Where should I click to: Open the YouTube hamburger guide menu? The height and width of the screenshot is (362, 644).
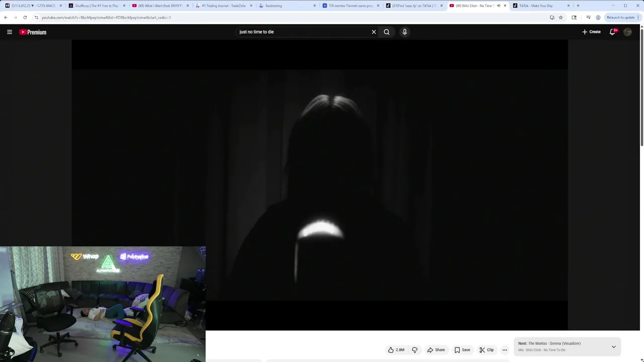(x=10, y=32)
